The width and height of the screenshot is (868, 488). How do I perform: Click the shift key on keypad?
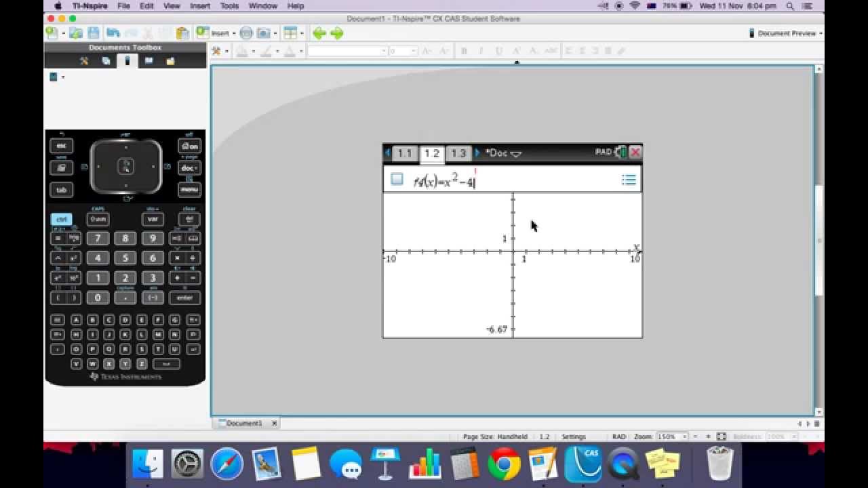[x=98, y=219]
